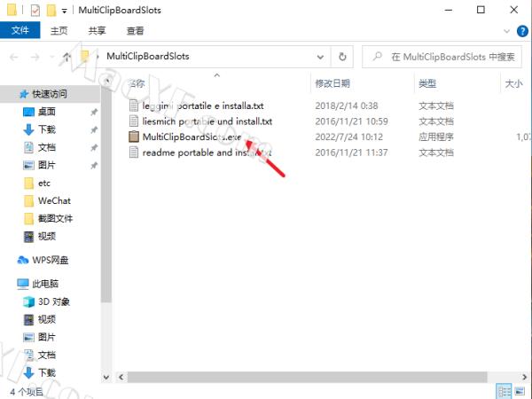The width and height of the screenshot is (532, 399).
Task: Click the refresh button beside address bar
Action: (x=342, y=57)
